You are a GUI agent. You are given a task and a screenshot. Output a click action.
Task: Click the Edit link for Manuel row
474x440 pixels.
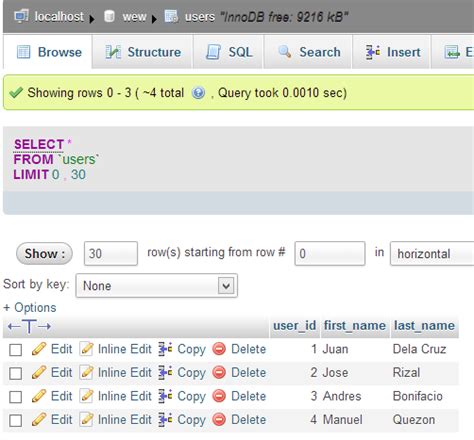click(x=62, y=419)
